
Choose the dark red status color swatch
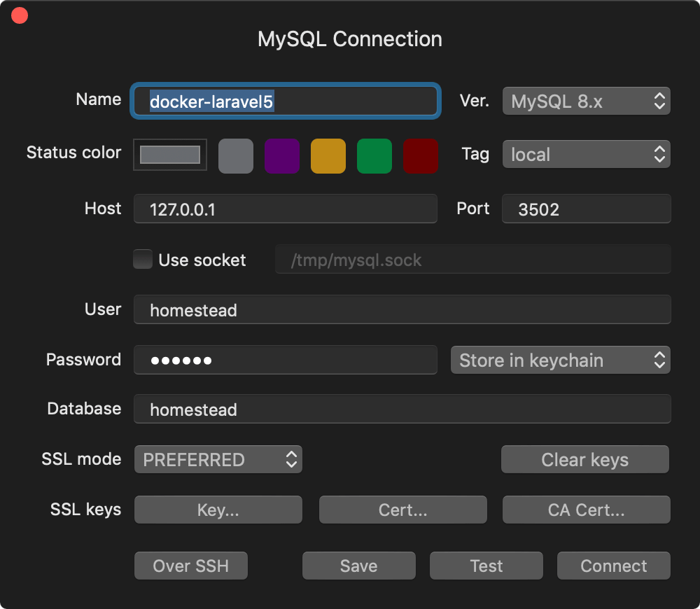pos(420,155)
